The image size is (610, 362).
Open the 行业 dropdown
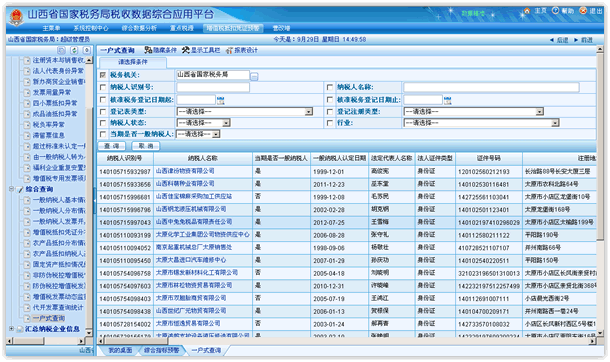[x=481, y=123]
